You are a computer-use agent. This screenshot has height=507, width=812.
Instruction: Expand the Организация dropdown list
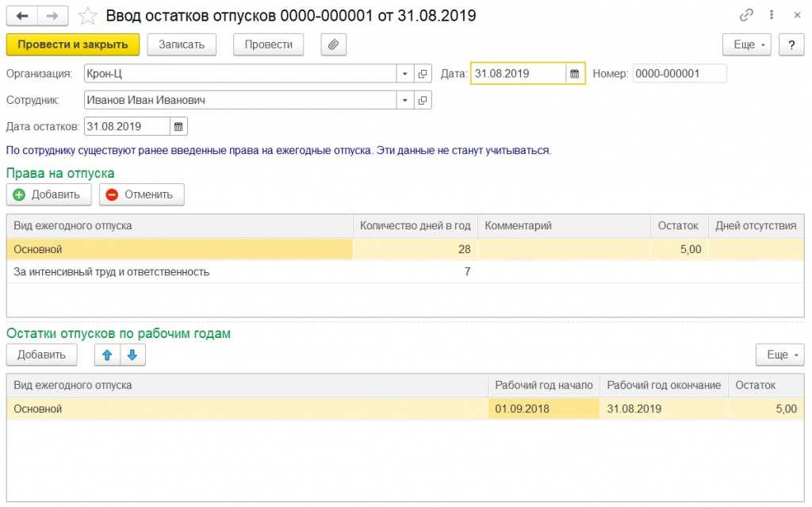point(404,74)
